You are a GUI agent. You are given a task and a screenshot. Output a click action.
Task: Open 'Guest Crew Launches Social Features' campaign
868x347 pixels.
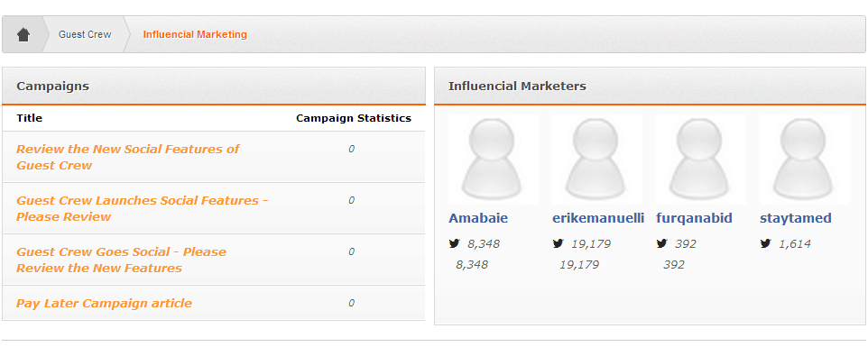[143, 208]
